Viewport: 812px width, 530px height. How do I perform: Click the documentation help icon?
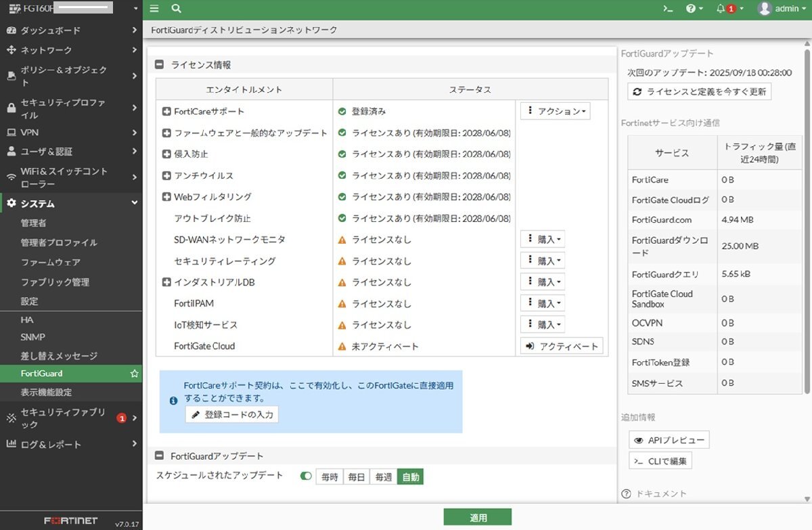626,494
